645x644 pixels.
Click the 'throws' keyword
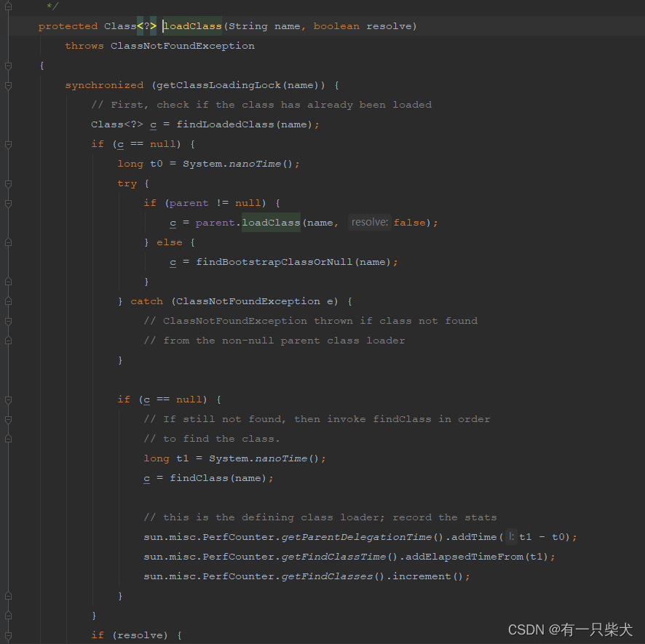point(84,46)
